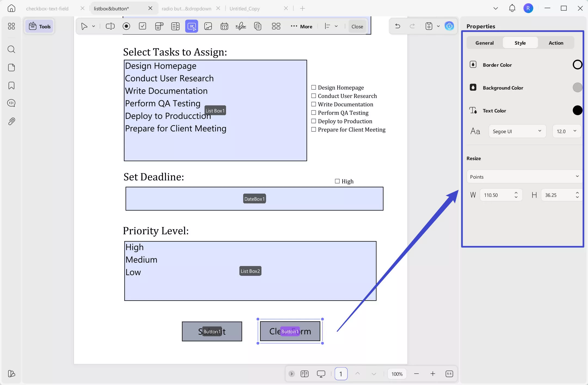Select the signature field tool
588x385 pixels.
[x=241, y=26]
